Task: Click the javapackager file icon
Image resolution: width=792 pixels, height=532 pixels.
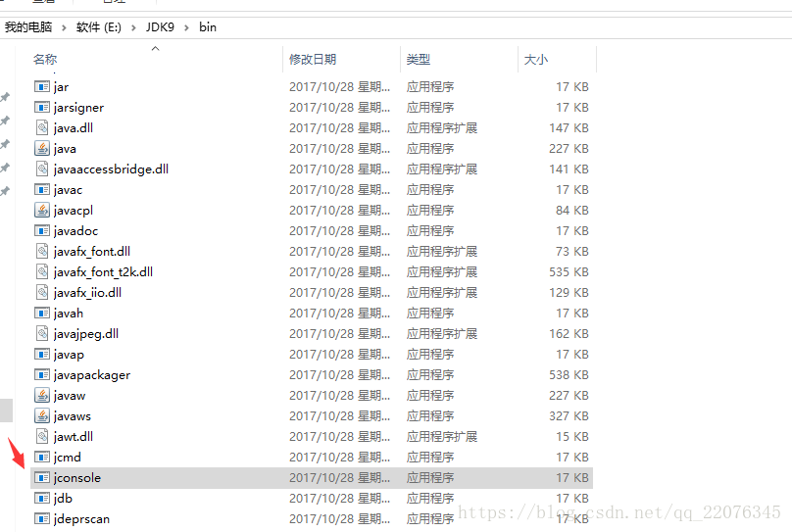Action: point(42,375)
